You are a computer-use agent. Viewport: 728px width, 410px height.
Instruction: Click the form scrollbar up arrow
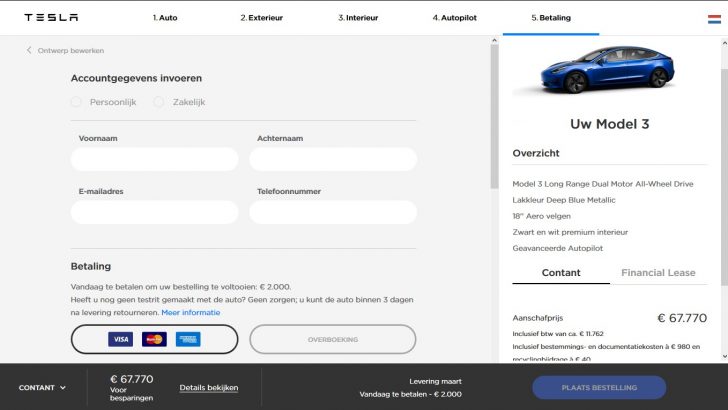[494, 40]
